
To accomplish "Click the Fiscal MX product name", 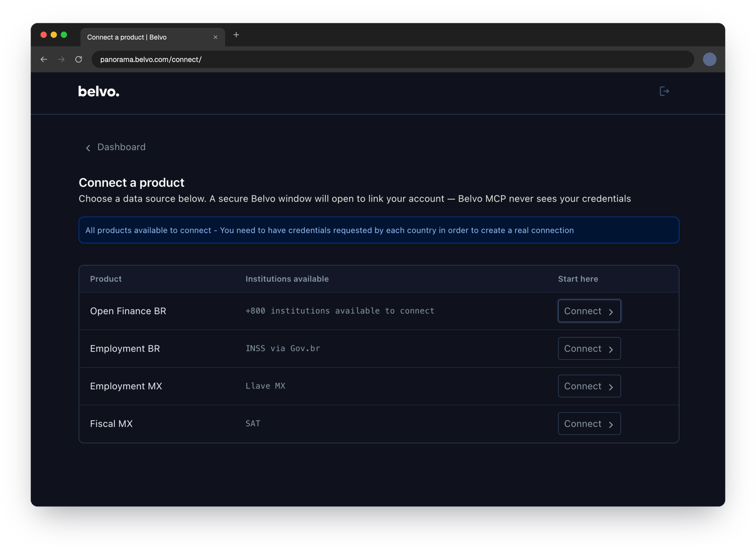I will [111, 424].
